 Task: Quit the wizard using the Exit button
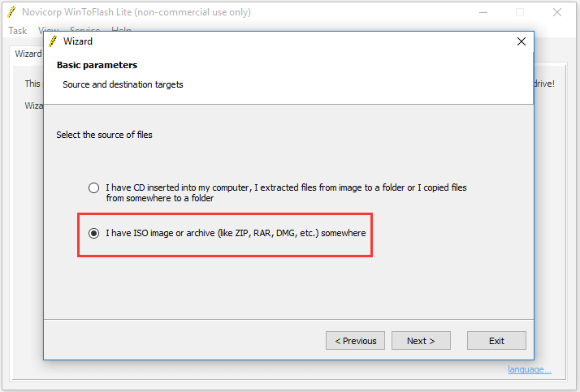(x=496, y=340)
